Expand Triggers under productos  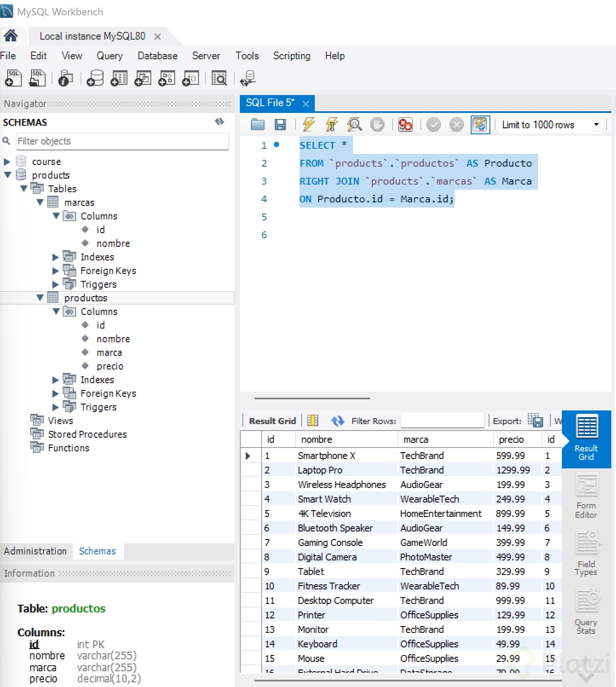click(55, 407)
